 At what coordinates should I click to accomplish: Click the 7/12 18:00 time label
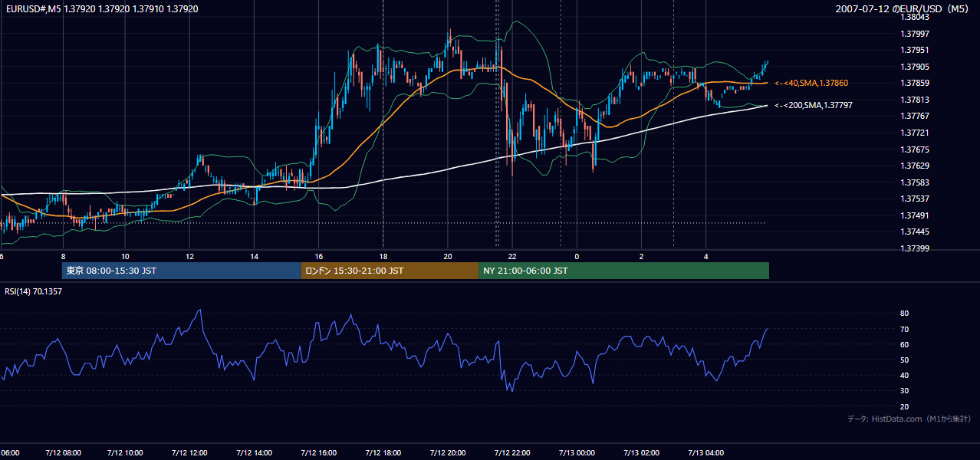(x=384, y=453)
